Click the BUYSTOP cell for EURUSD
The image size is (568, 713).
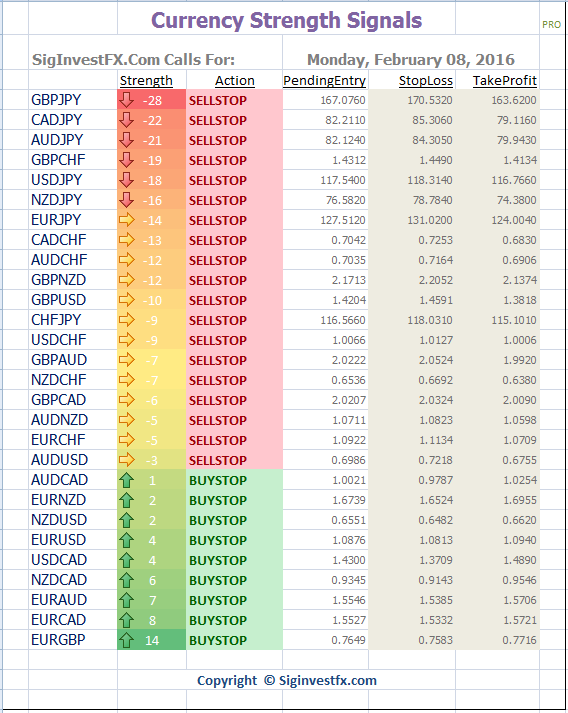click(234, 540)
